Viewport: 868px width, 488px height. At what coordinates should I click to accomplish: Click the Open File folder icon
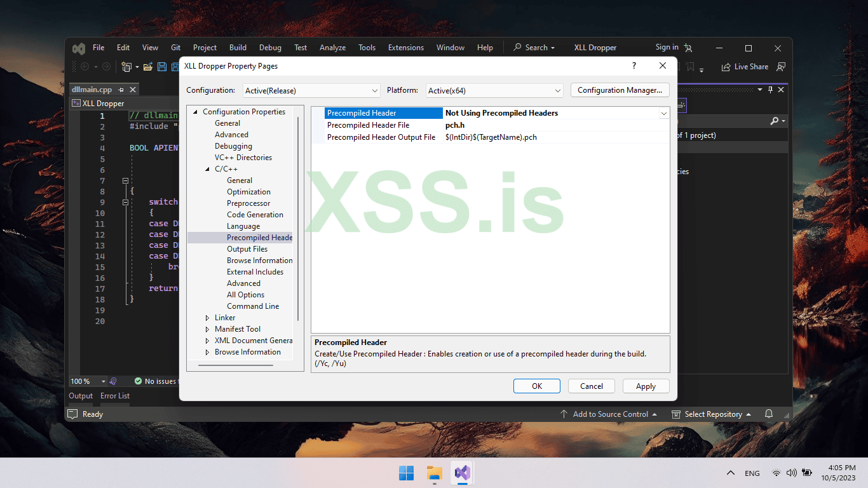[x=148, y=67]
